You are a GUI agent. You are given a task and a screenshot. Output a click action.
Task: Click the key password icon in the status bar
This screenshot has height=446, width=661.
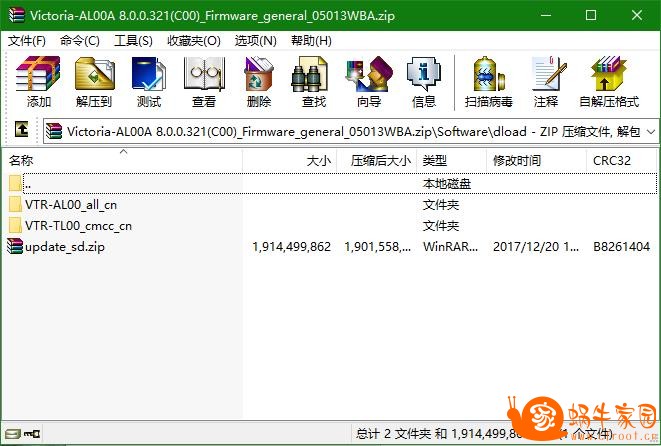[32, 433]
